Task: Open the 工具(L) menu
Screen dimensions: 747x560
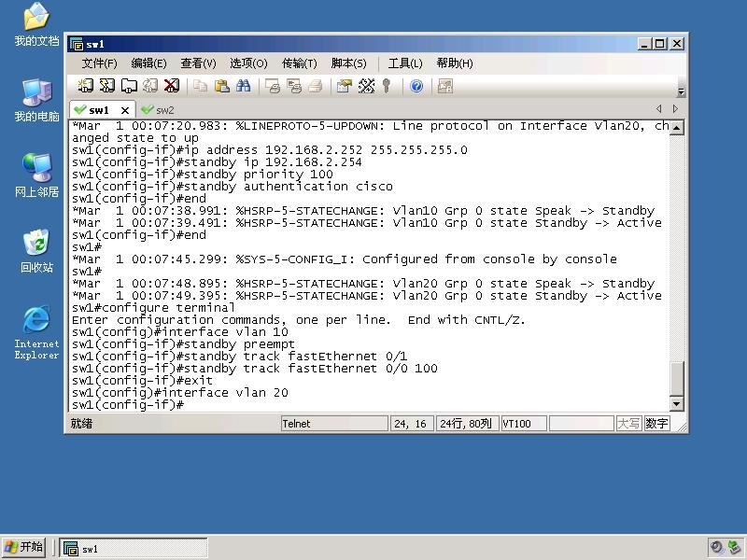Action: tap(405, 63)
